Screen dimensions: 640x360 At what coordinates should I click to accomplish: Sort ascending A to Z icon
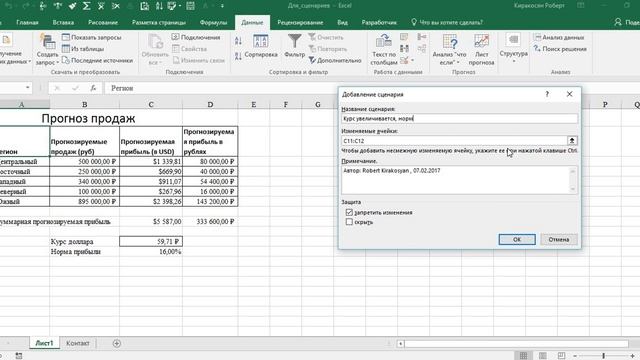238,40
